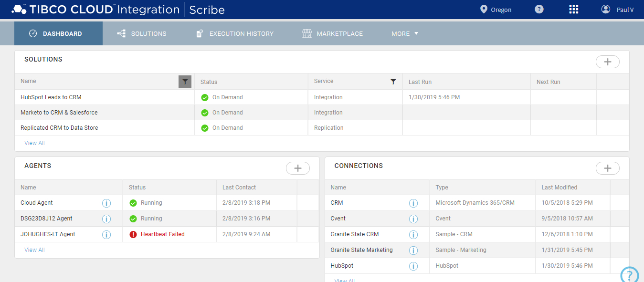Viewport: 644px width, 282px height.
Task: View info for the JOHUGHES-LT Agent
Action: tap(106, 234)
